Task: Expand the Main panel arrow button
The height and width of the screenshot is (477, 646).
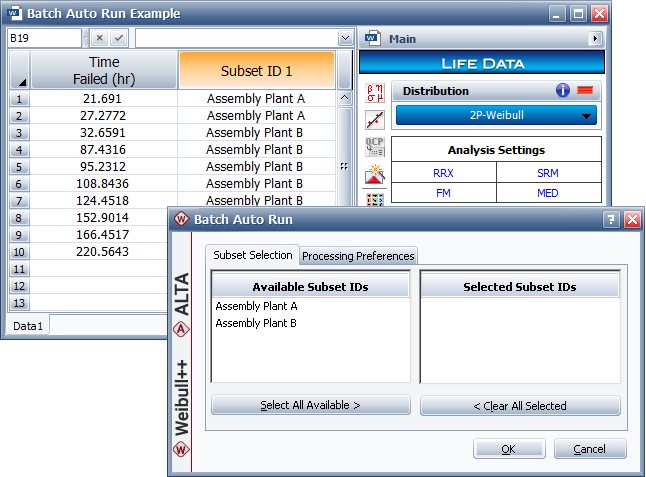Action: tap(595, 39)
